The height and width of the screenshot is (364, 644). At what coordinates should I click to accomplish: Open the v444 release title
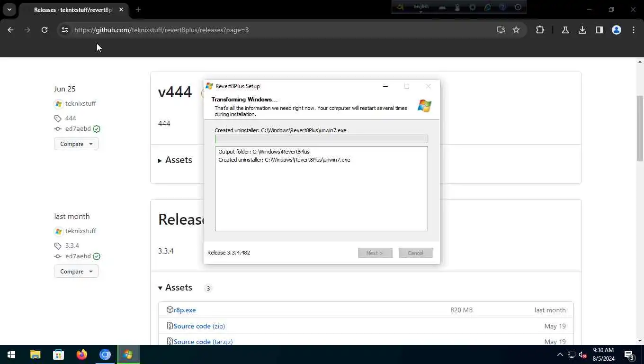click(175, 91)
